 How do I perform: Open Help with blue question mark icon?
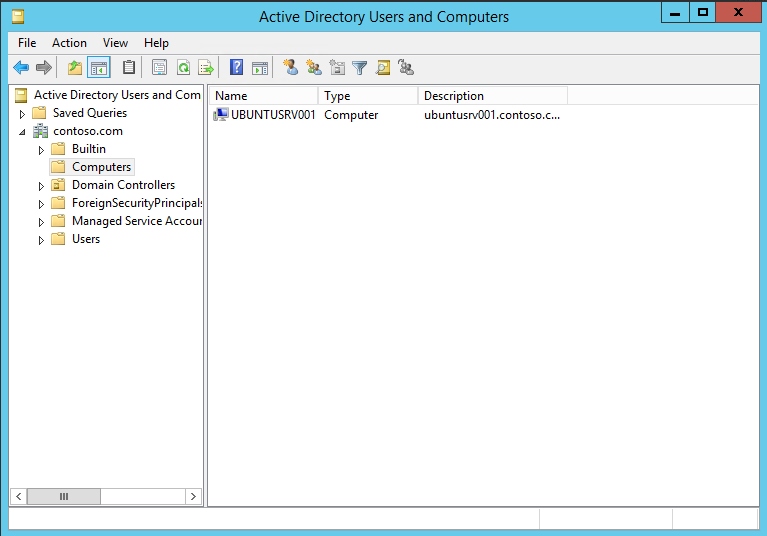[237, 67]
